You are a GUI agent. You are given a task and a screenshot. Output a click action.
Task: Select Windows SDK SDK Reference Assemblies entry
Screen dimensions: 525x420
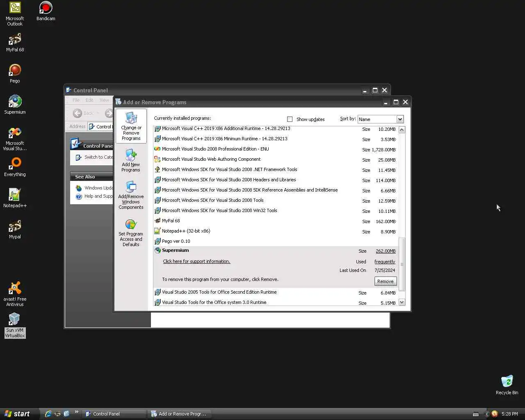pos(275,190)
